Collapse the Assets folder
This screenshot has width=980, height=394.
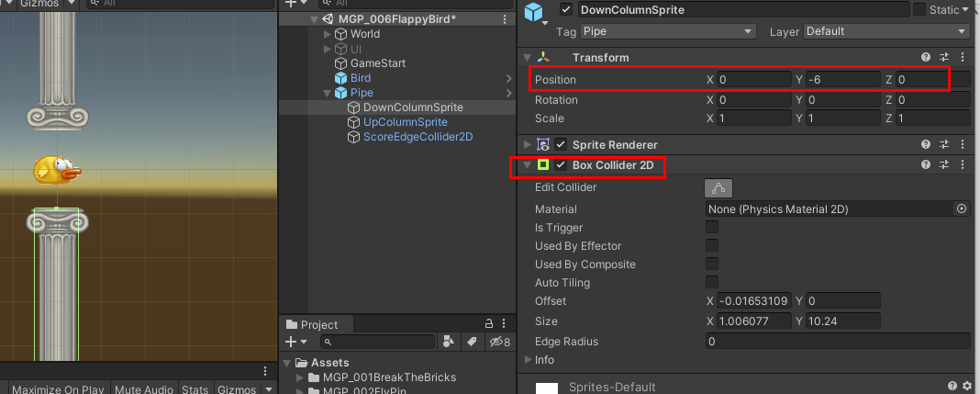[x=287, y=363]
